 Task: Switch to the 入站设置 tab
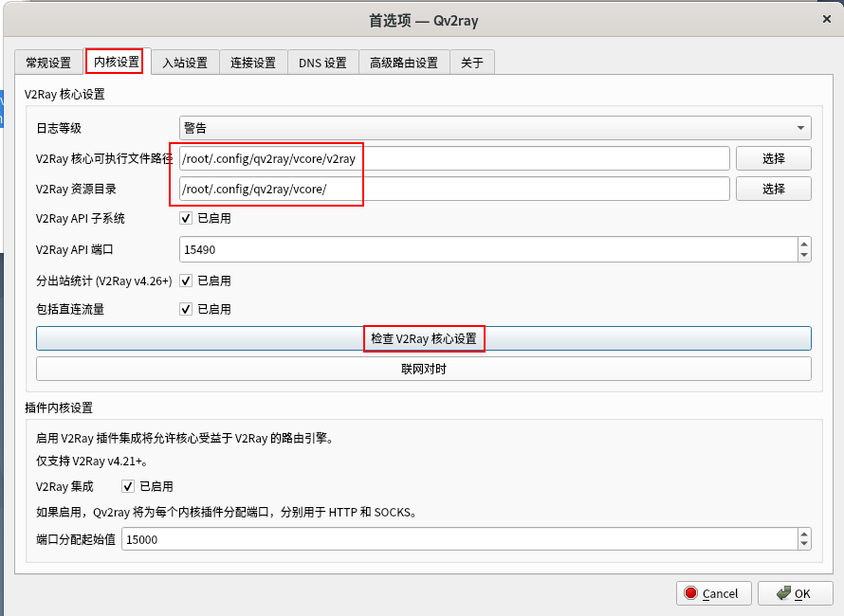click(185, 63)
